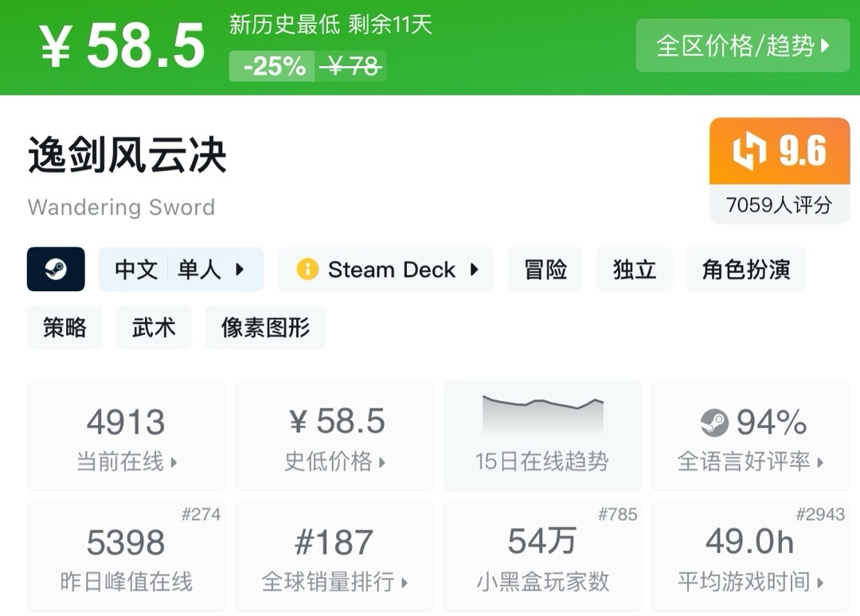Screen dimensions: 860x616
Task: Open the 全区价格/趋势 price trends button
Action: 742,45
